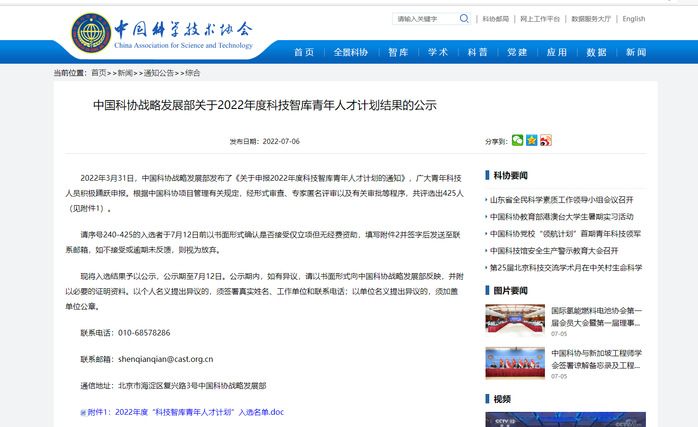Open the 学术 nav item
Screen dimensions: 698x427
438,52
